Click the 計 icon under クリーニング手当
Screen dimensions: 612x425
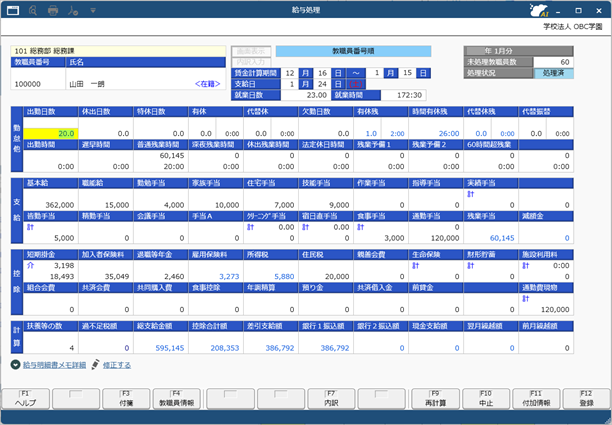(250, 227)
